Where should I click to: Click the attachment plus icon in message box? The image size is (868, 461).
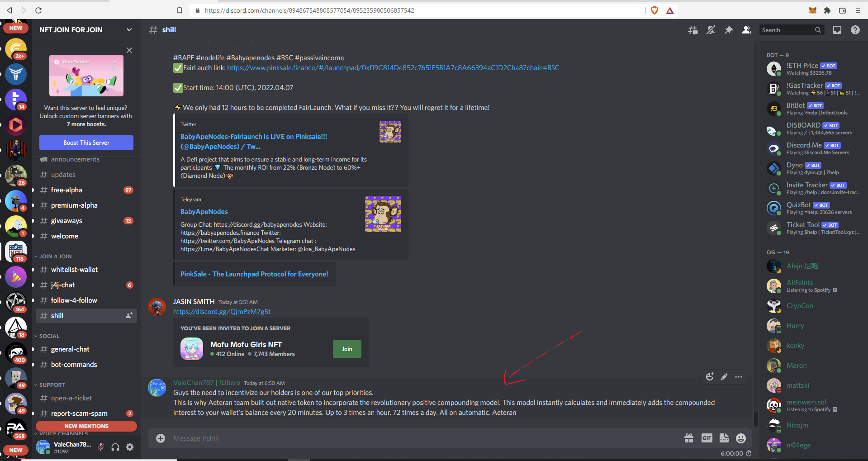pos(161,438)
